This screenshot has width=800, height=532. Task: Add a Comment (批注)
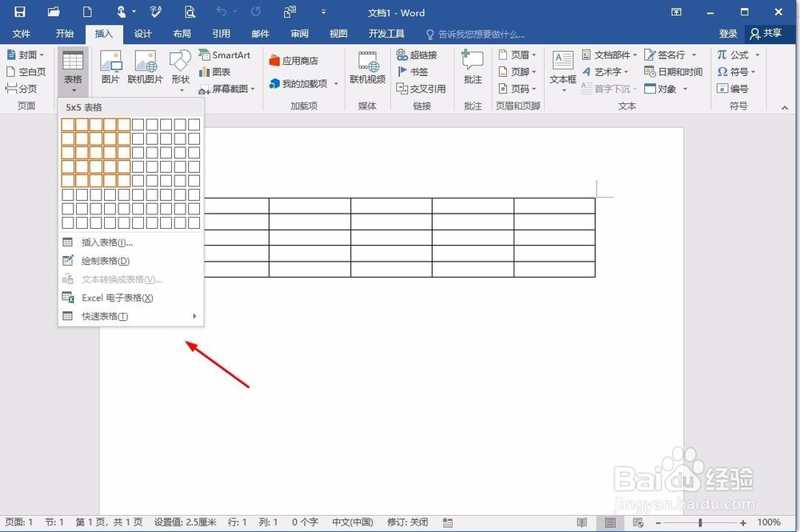coord(473,67)
